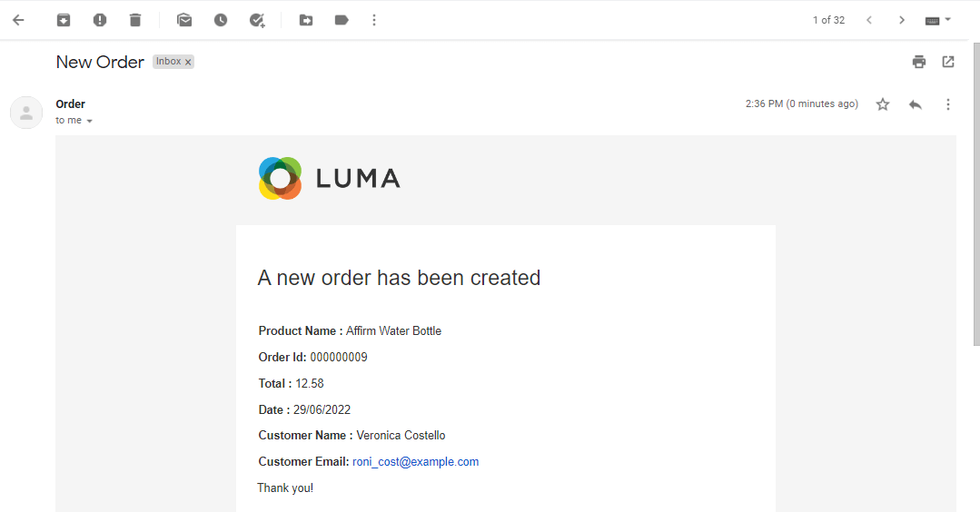Image resolution: width=980 pixels, height=512 pixels.
Task: Open the Move to folder menu
Action: pos(306,20)
